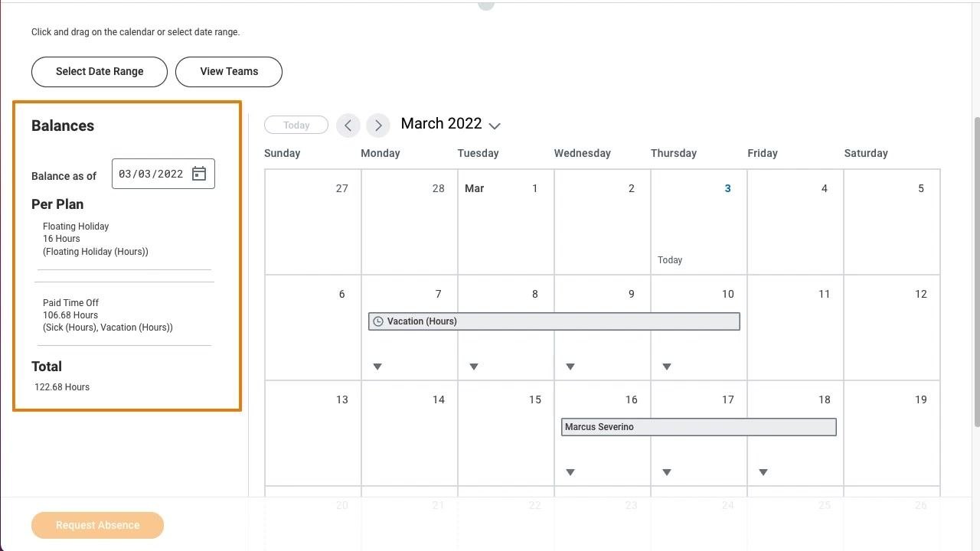Select Monday March 14 cell
The height and width of the screenshot is (551, 980).
pos(410,433)
